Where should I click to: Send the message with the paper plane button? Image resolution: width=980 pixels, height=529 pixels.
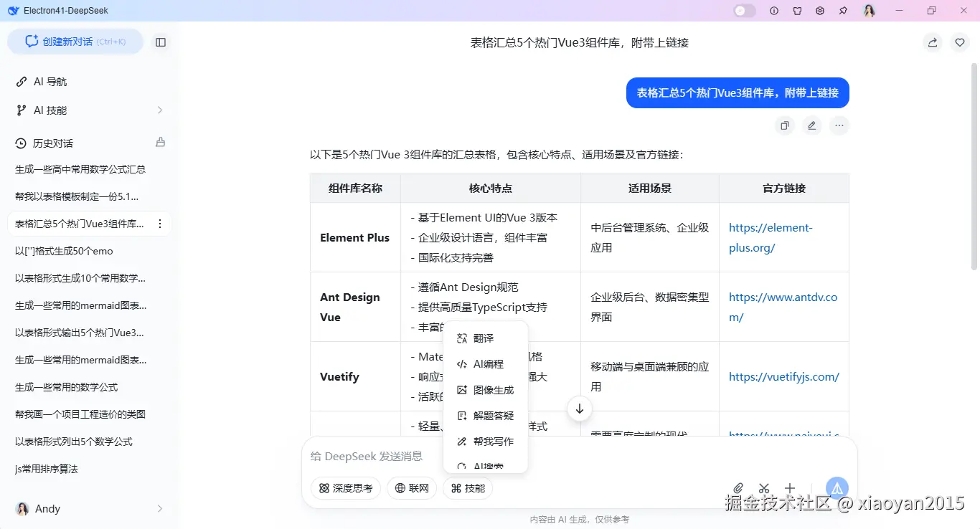pyautogui.click(x=837, y=487)
